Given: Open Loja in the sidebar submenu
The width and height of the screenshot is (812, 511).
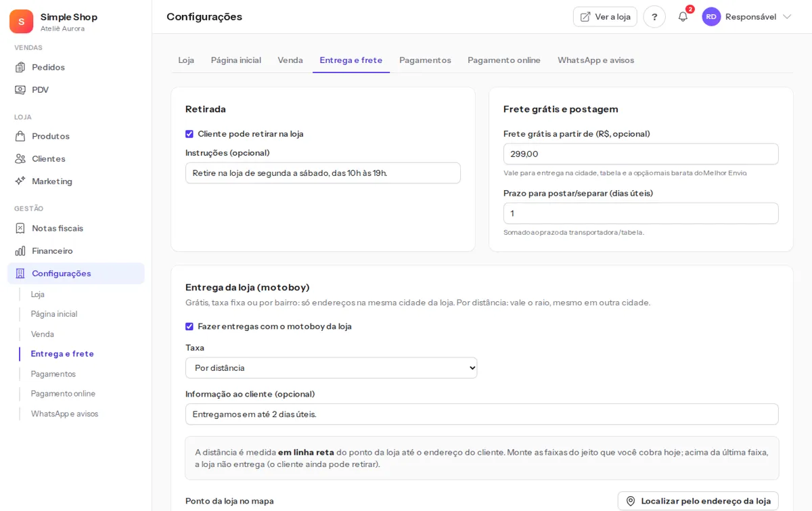Looking at the screenshot, I should [x=38, y=294].
